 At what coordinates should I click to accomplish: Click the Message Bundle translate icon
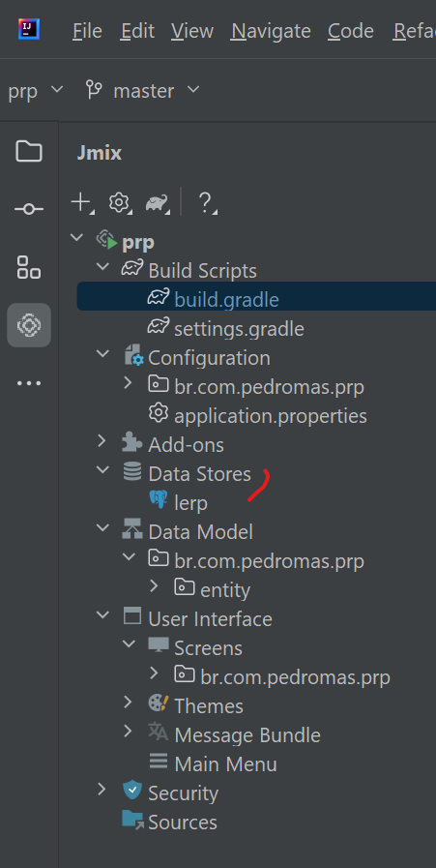pos(159,732)
